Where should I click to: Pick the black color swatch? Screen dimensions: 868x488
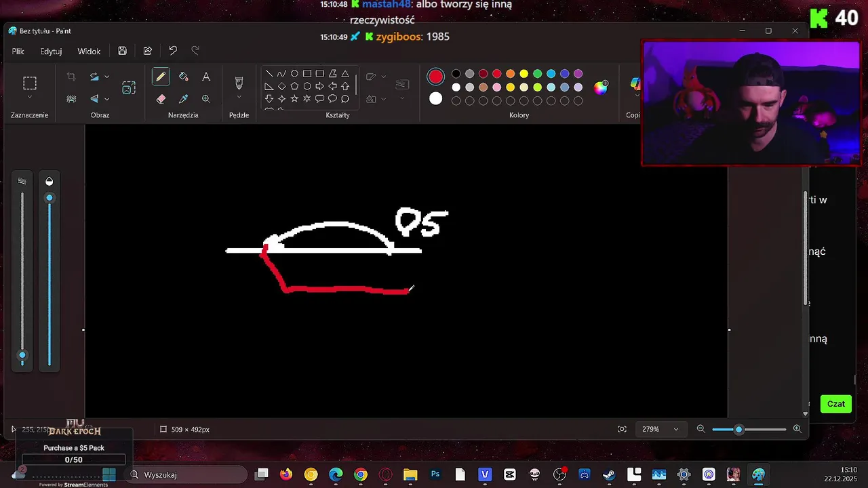[456, 73]
